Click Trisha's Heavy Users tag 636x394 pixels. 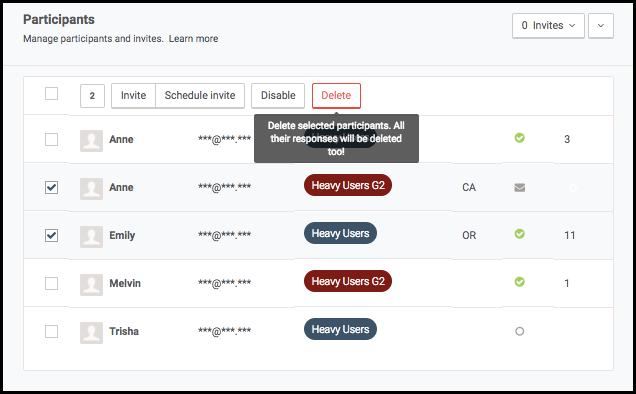[340, 329]
